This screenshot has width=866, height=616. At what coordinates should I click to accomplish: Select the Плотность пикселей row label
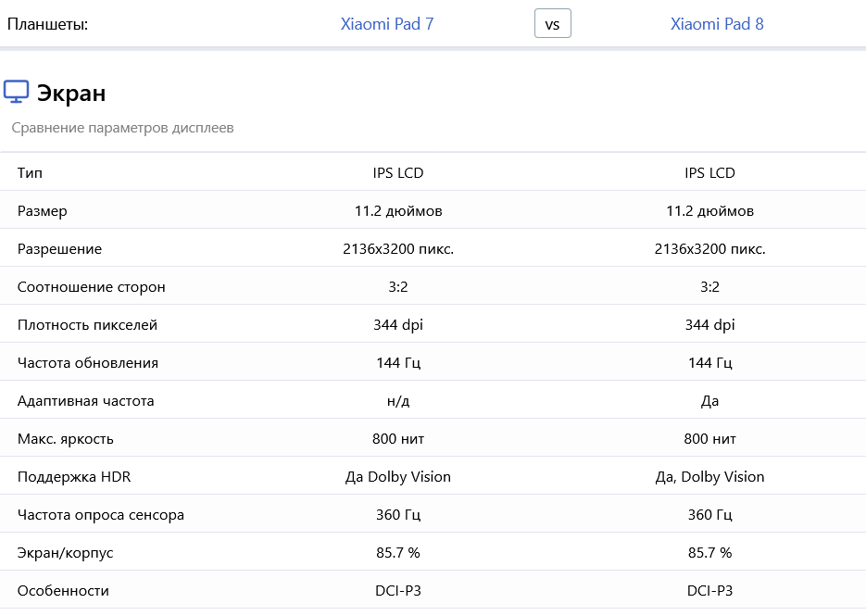pyautogui.click(x=87, y=325)
